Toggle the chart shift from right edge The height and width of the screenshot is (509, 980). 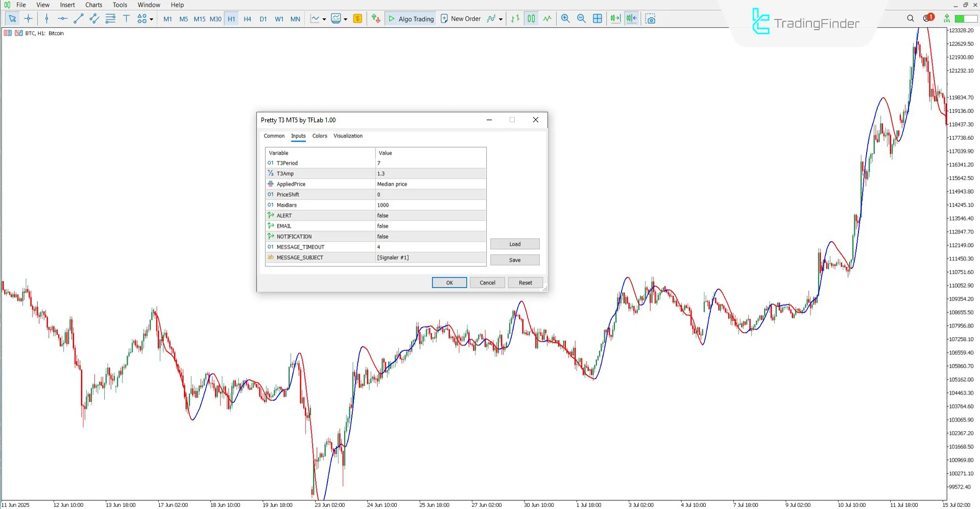click(632, 18)
